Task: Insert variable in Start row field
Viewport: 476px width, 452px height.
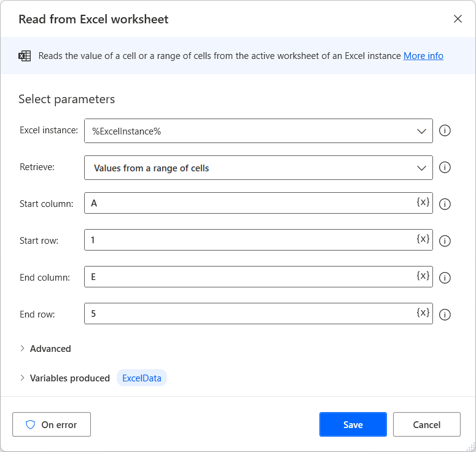Action: click(x=423, y=239)
